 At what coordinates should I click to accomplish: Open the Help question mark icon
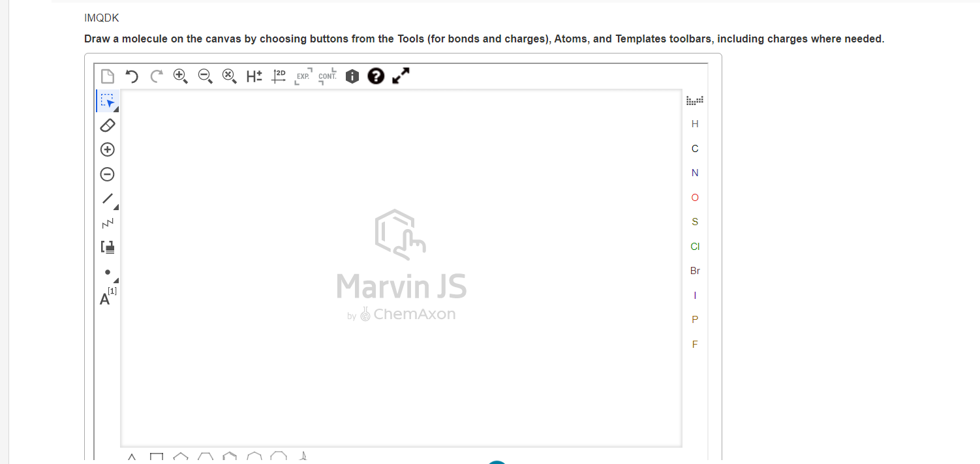pyautogui.click(x=376, y=76)
